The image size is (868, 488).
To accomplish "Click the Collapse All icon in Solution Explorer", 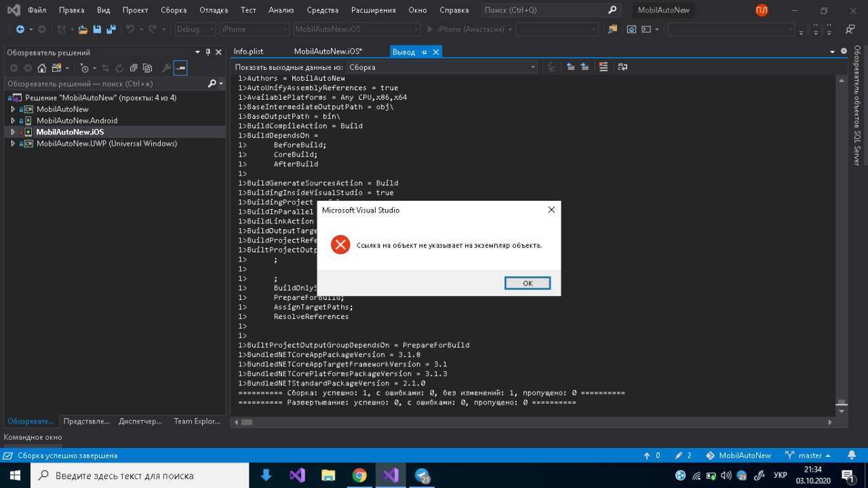I will coord(134,68).
